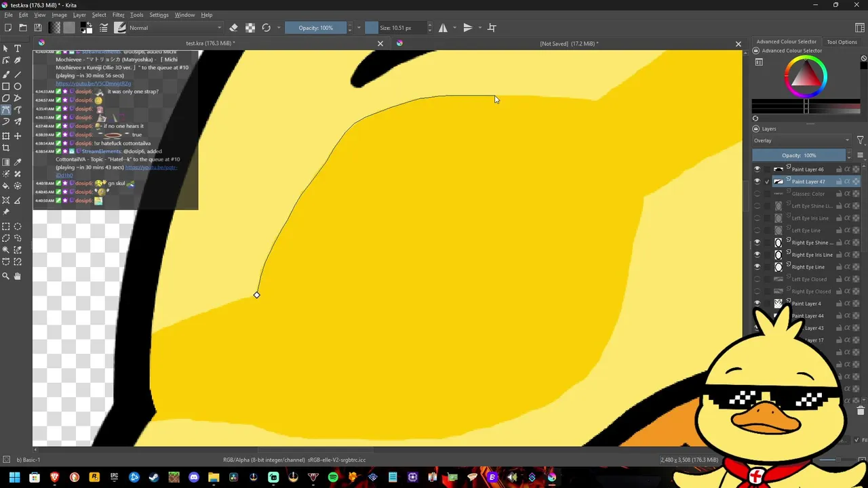The image size is (868, 488).
Task: Open brush settings editor icon
Action: (x=104, y=28)
